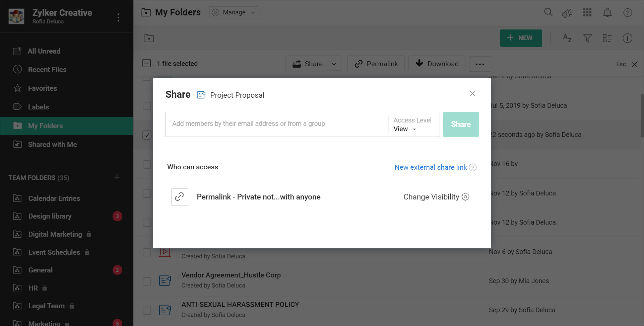Open Shared with Me in sidebar
This screenshot has width=644, height=326.
(52, 145)
